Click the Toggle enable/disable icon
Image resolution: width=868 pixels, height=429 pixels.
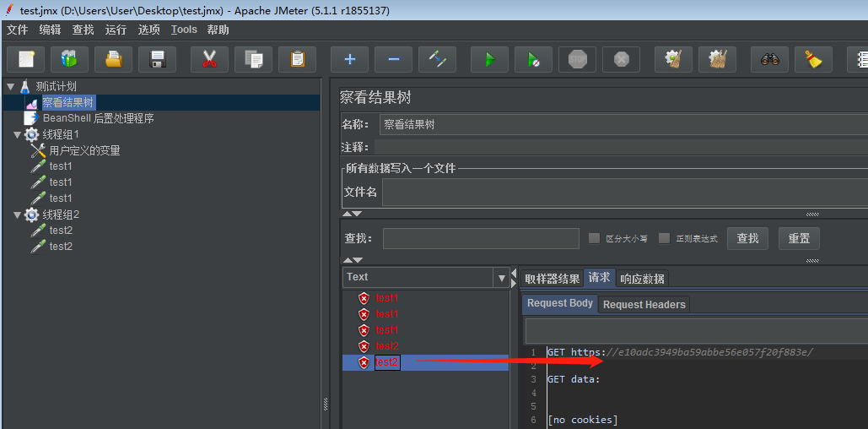click(x=437, y=59)
